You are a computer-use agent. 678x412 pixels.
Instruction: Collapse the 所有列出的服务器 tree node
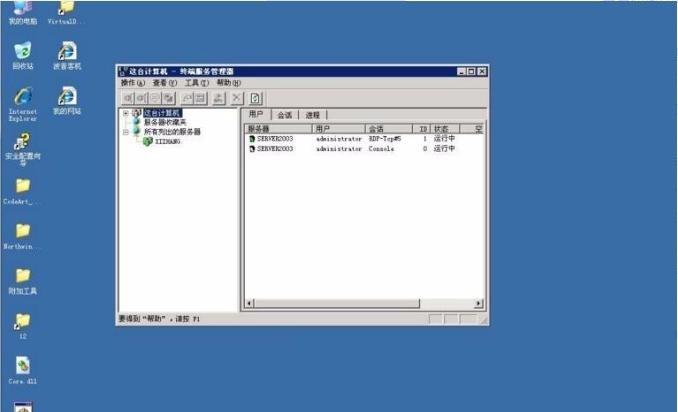(x=125, y=132)
